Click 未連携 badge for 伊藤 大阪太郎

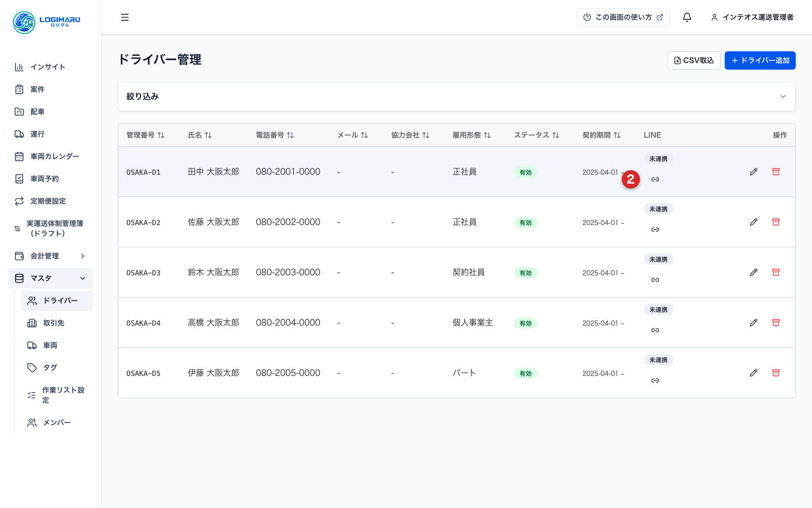coord(658,360)
